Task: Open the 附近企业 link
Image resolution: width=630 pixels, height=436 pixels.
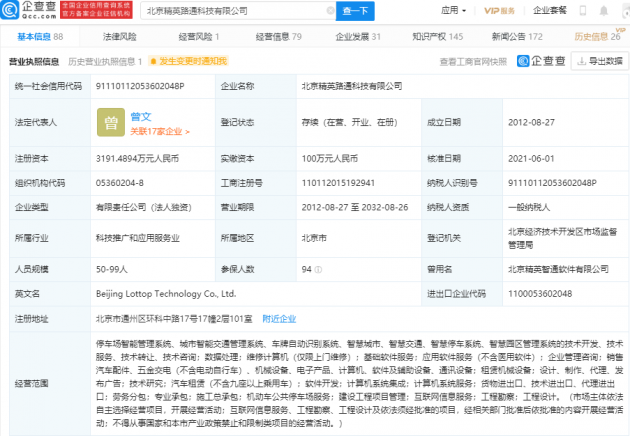Action: pyautogui.click(x=279, y=320)
